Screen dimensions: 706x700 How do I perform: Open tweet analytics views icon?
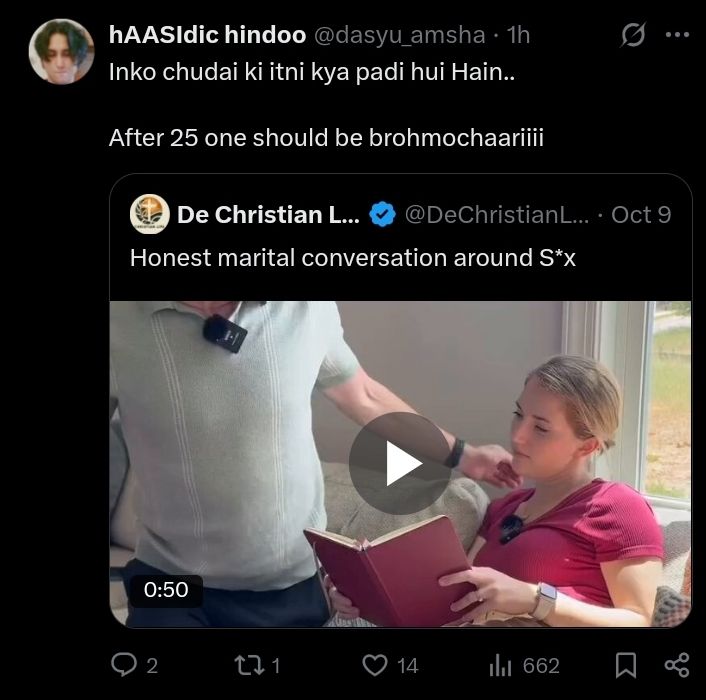point(498,665)
